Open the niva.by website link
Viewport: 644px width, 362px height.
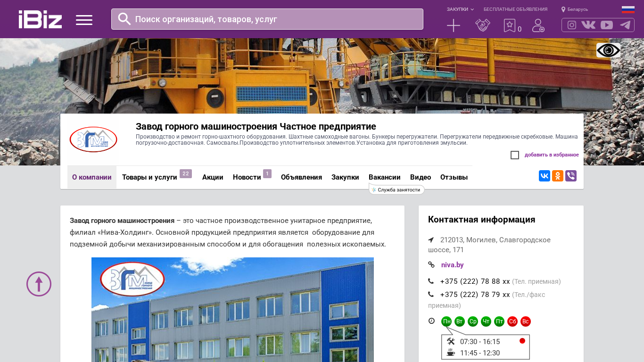pos(453,265)
